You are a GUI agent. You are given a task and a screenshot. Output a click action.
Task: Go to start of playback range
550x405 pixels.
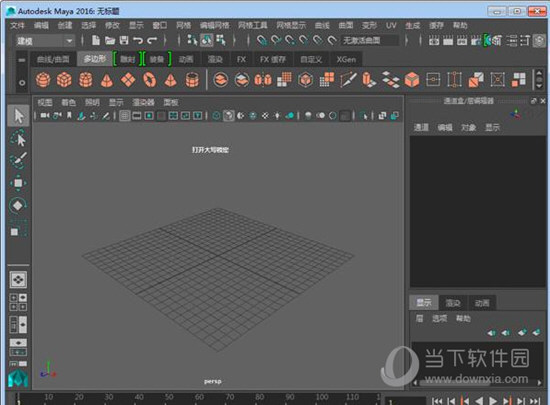click(x=437, y=400)
